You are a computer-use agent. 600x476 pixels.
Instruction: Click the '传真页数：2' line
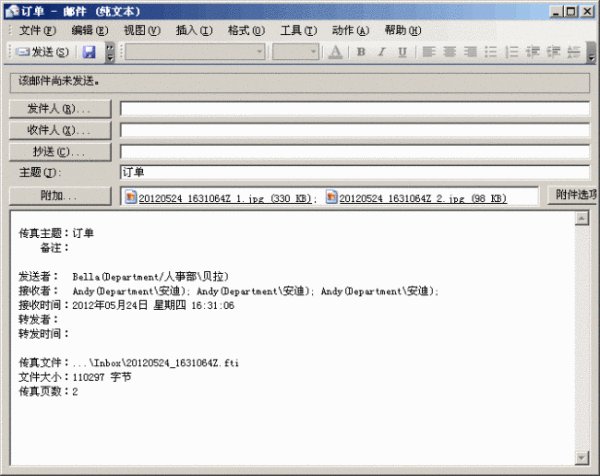pos(49,391)
